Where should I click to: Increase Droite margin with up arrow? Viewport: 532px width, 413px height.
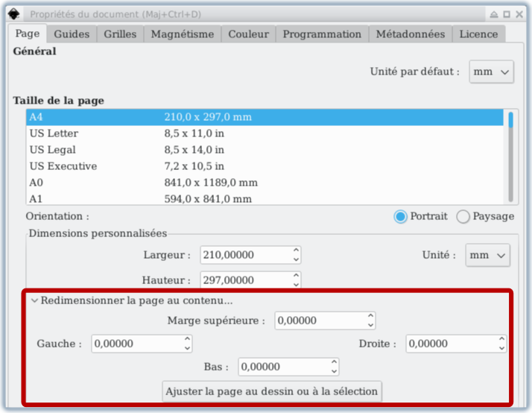tap(502, 339)
